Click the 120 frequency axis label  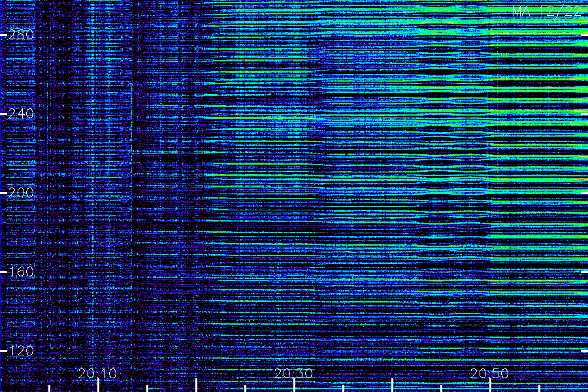pos(21,351)
